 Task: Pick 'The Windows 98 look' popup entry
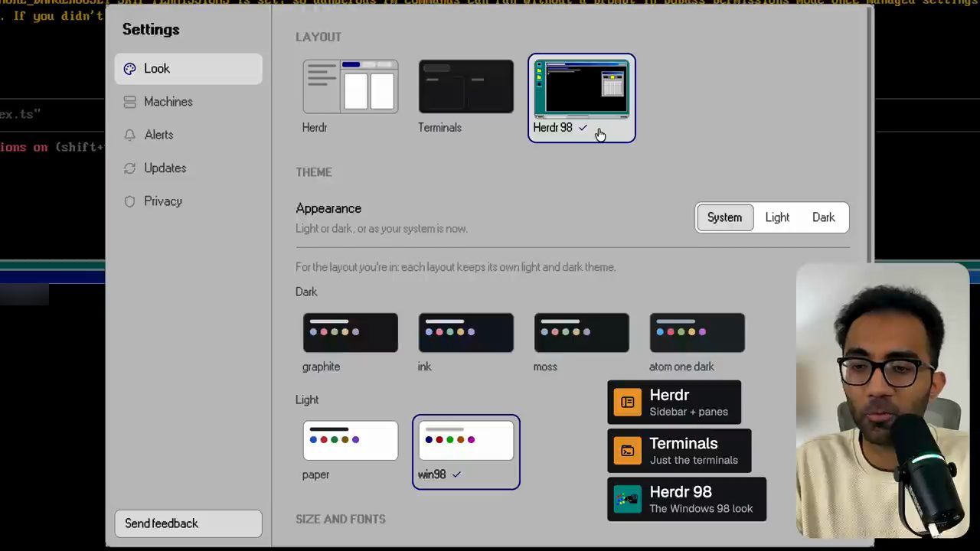(x=687, y=500)
